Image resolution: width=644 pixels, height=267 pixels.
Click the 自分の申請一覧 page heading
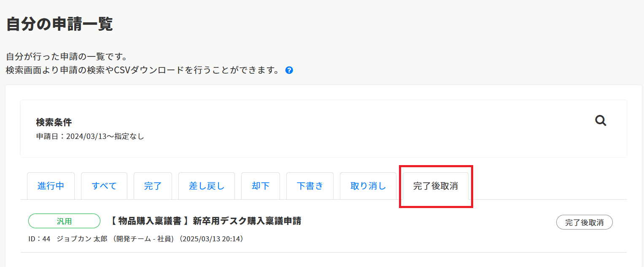pyautogui.click(x=59, y=24)
